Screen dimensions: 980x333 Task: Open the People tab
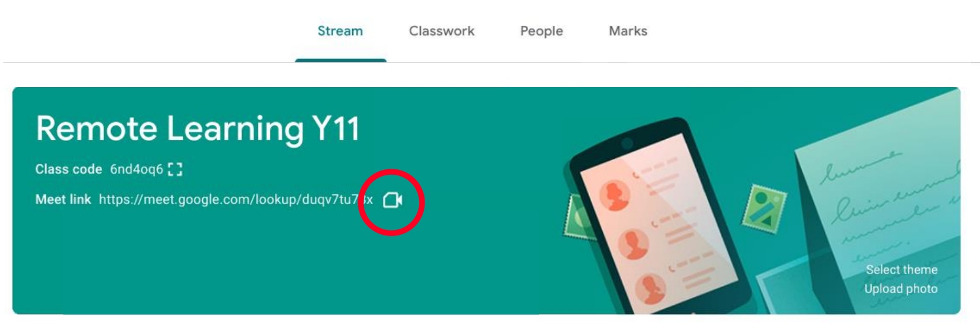click(x=541, y=31)
